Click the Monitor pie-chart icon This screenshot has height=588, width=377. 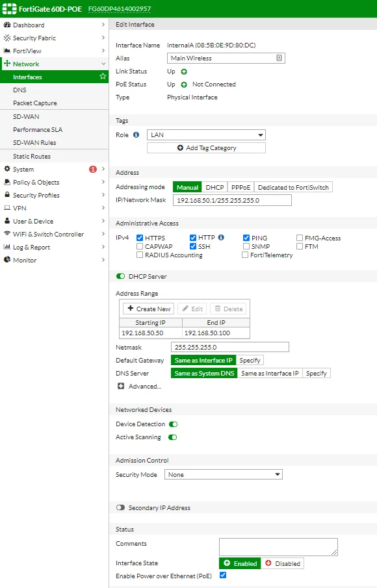pos(6,260)
